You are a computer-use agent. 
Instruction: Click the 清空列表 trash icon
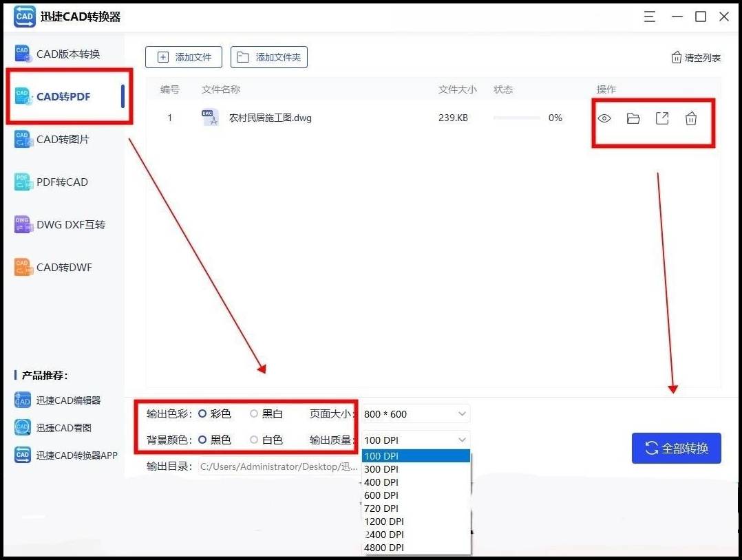click(x=676, y=58)
